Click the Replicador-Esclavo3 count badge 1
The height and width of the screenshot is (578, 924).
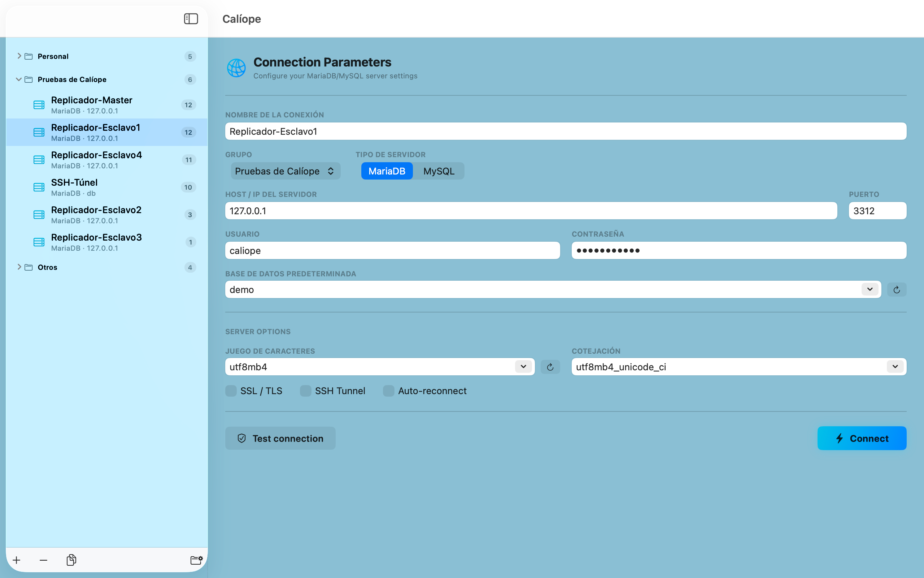tap(191, 242)
